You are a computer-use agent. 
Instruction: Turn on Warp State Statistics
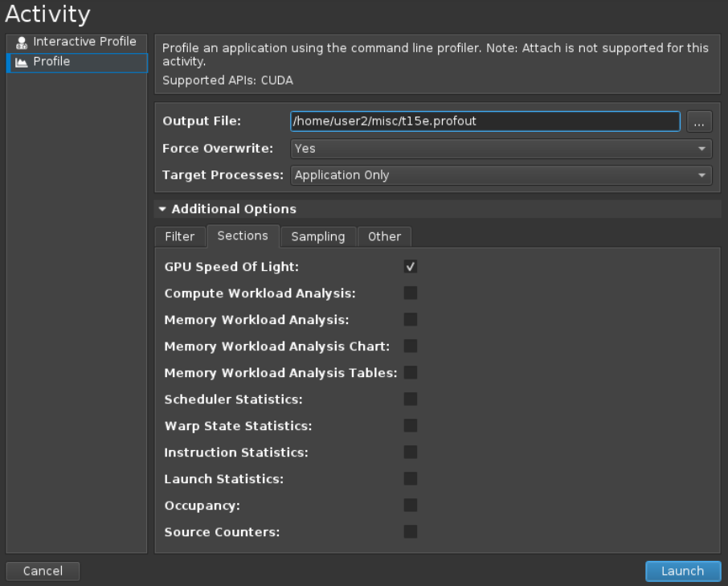(x=411, y=426)
